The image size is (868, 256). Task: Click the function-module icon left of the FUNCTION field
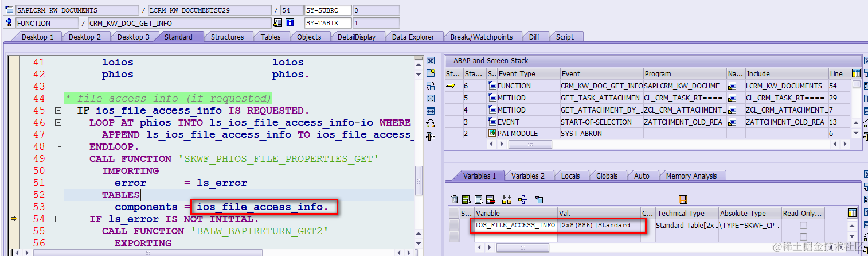[x=9, y=23]
